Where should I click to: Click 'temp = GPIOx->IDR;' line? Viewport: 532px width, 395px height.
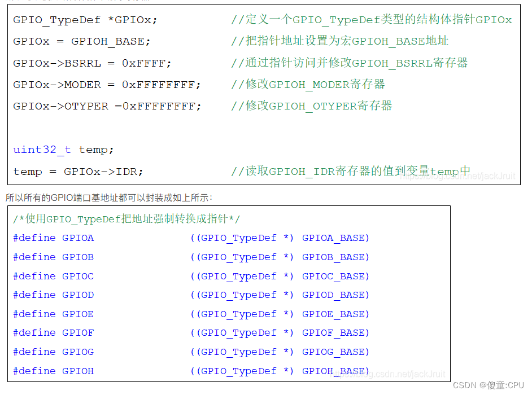[78, 172]
